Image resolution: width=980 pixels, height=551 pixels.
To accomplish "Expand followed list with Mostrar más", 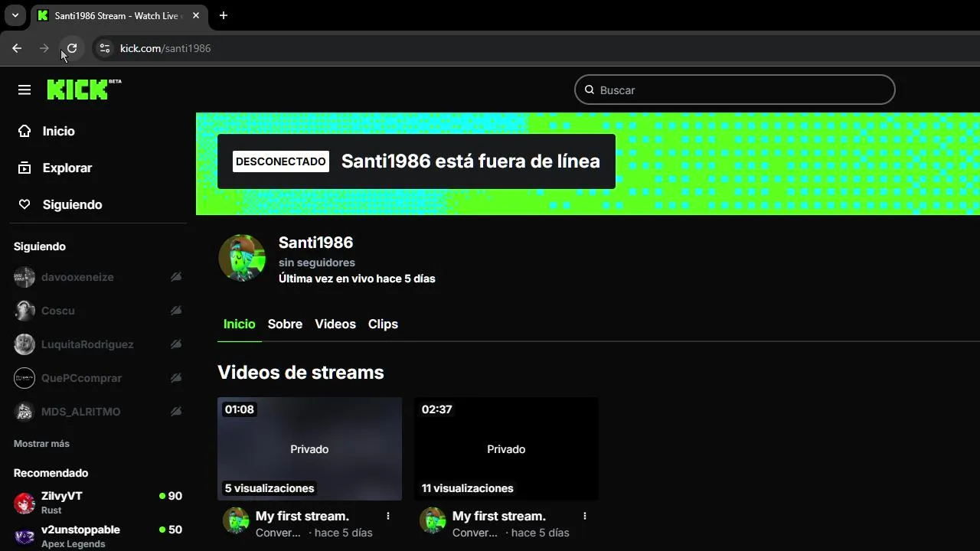I will (x=41, y=444).
